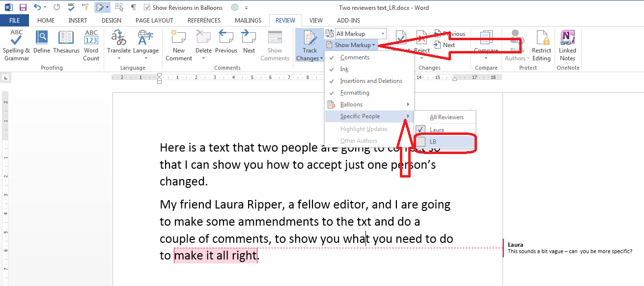Viewport: 644px width, 286px height.
Task: Add a New Comment
Action: point(179,45)
